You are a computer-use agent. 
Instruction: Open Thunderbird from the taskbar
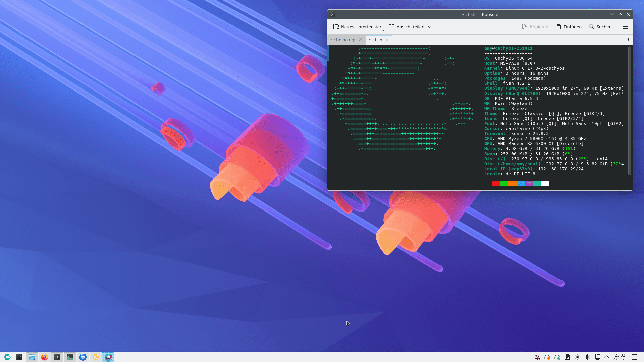click(83, 357)
